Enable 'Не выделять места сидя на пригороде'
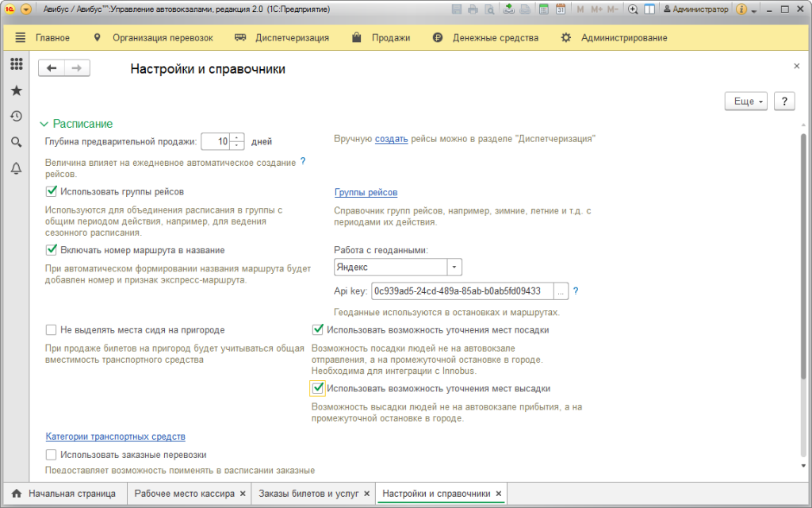Viewport: 812px width, 508px height. point(52,329)
